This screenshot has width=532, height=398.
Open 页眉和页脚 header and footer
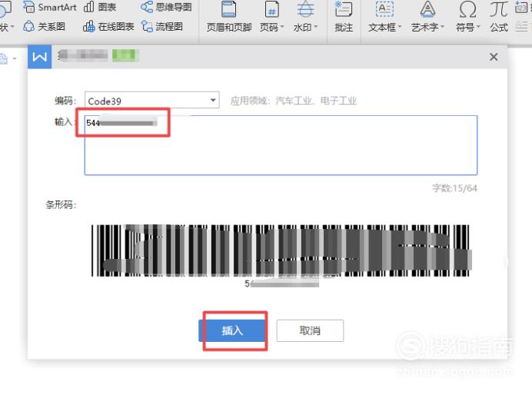(x=229, y=17)
